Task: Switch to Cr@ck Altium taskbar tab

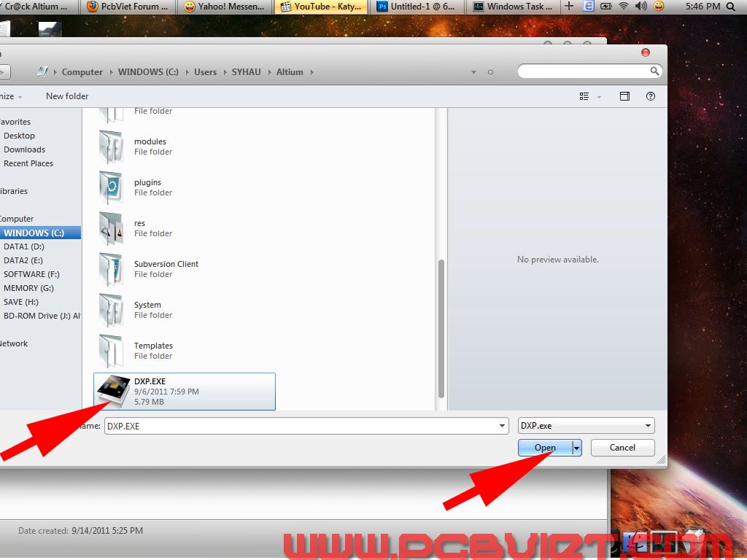Action: (x=38, y=7)
